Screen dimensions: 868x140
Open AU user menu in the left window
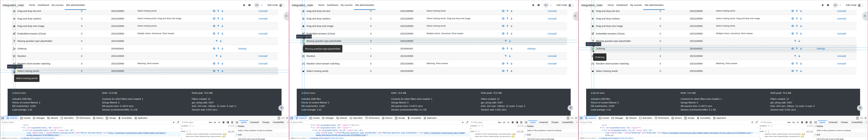[x=258, y=5]
